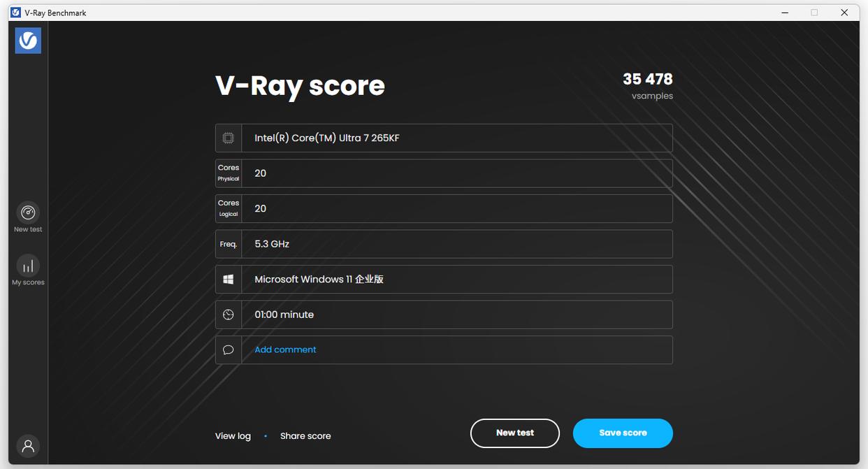868x469 pixels.
Task: Click the CPU chip icon beside processor name
Action: (x=229, y=138)
